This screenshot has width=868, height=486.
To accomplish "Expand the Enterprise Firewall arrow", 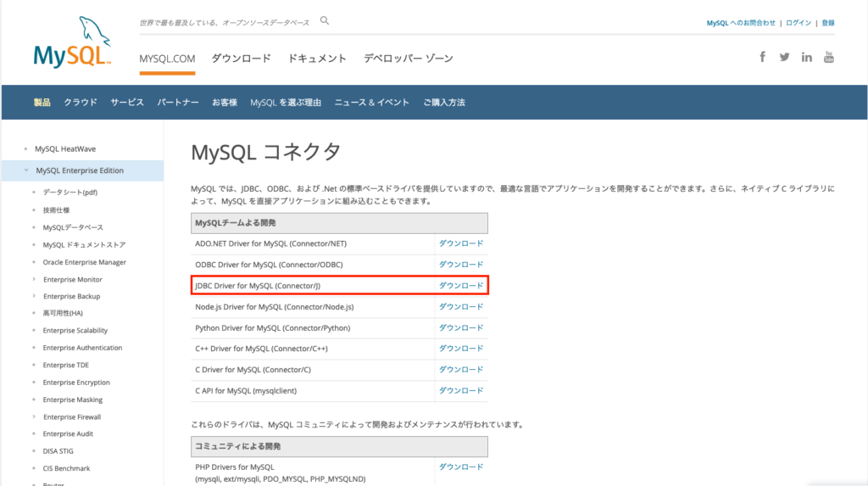I will [34, 416].
